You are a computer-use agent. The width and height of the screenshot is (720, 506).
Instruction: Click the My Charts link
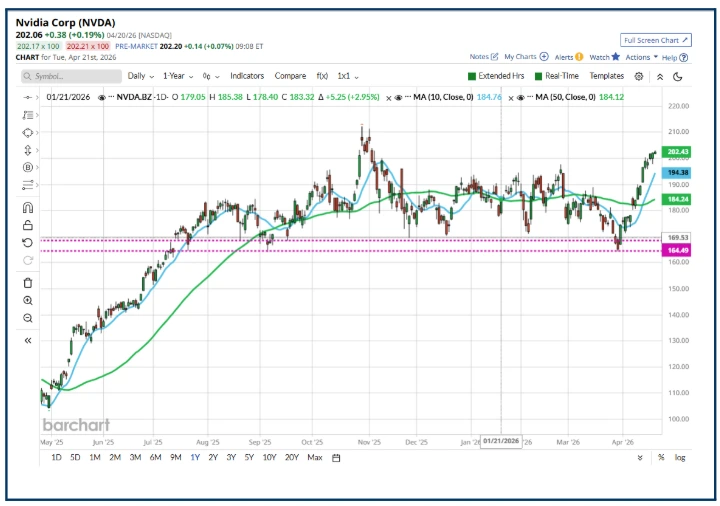pyautogui.click(x=520, y=56)
